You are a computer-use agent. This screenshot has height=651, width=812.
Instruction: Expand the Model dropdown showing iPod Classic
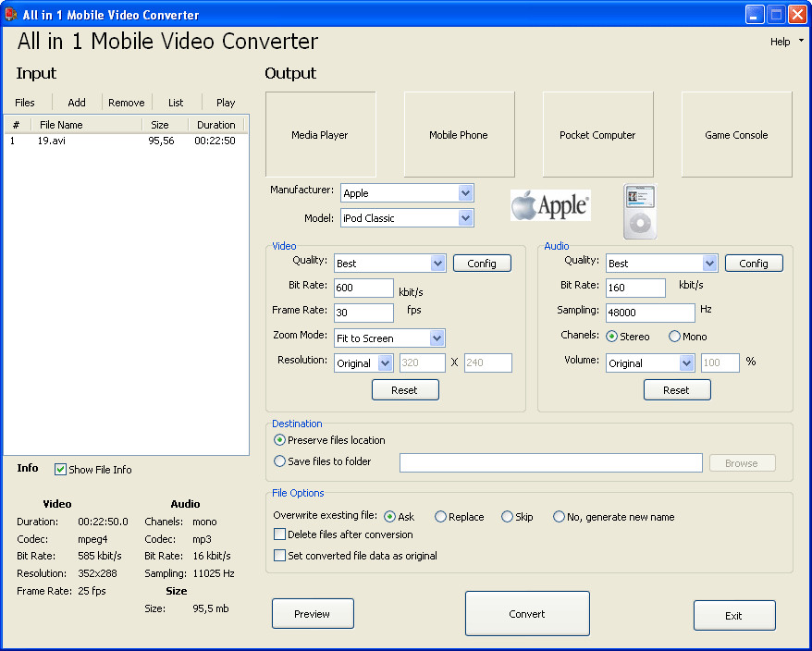click(465, 218)
